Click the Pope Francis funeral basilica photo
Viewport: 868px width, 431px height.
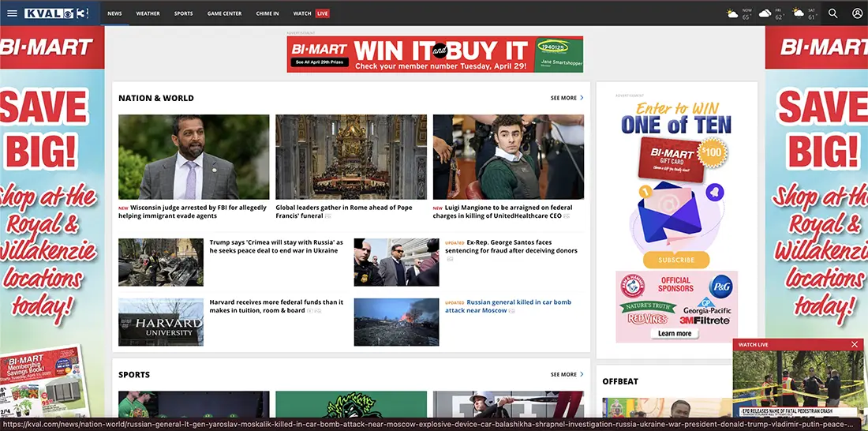click(x=351, y=157)
